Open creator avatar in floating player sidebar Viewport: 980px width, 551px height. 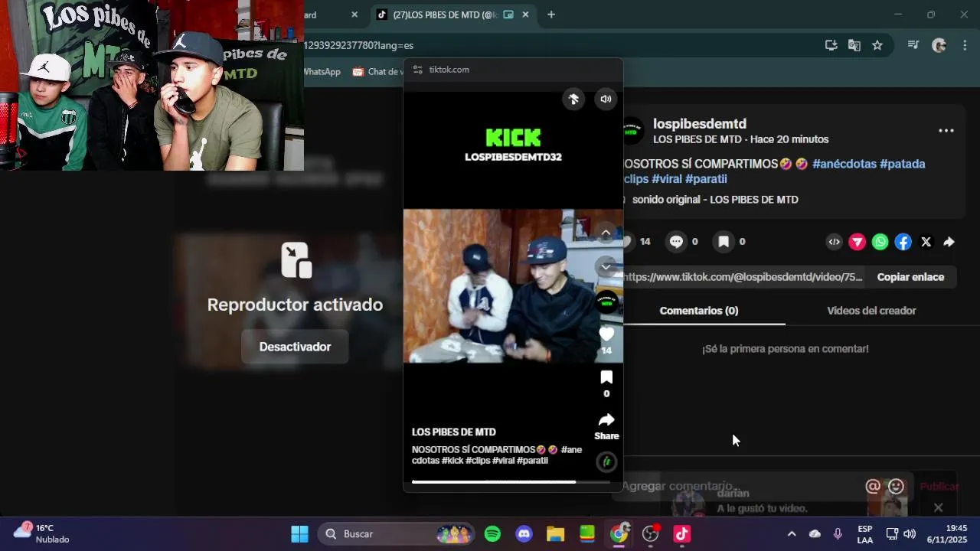[606, 302]
